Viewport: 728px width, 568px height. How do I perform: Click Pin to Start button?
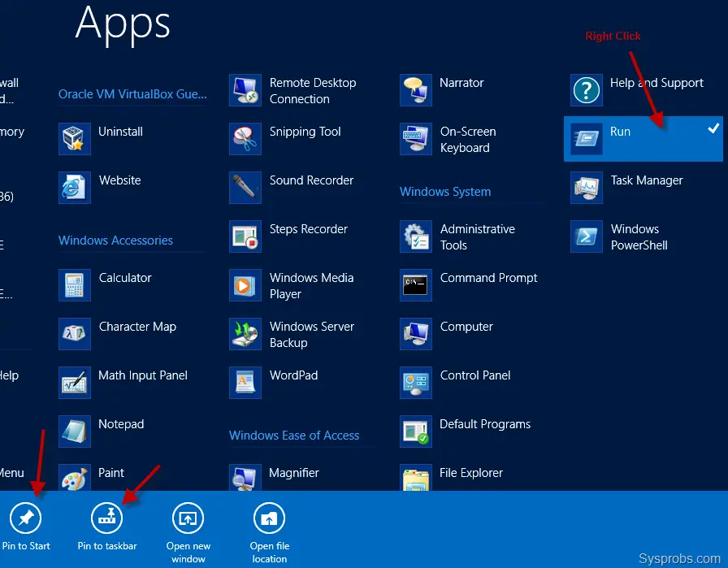point(25,527)
